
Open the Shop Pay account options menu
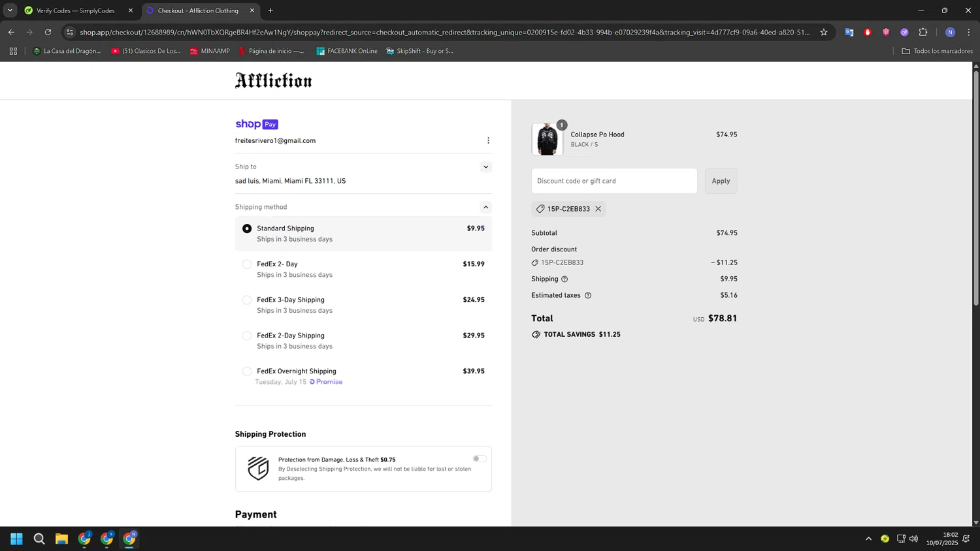click(488, 140)
